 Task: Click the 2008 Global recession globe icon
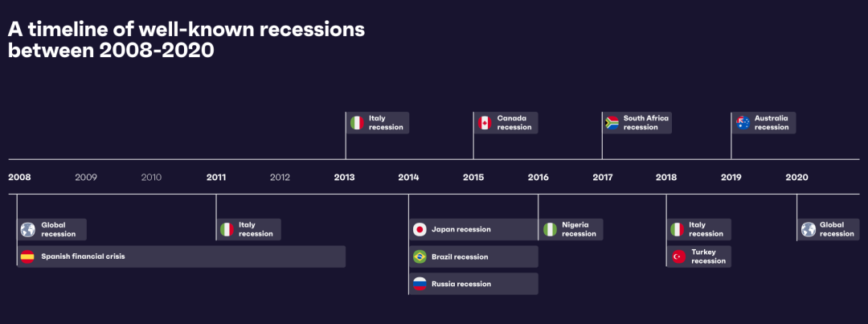click(x=28, y=230)
